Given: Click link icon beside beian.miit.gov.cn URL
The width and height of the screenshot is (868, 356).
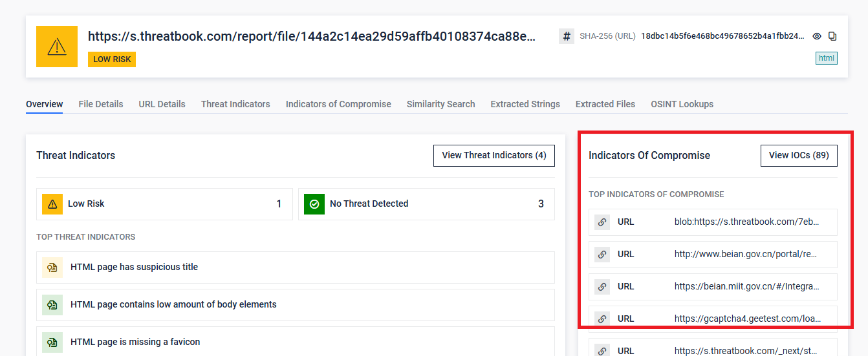Looking at the screenshot, I should 602,287.
